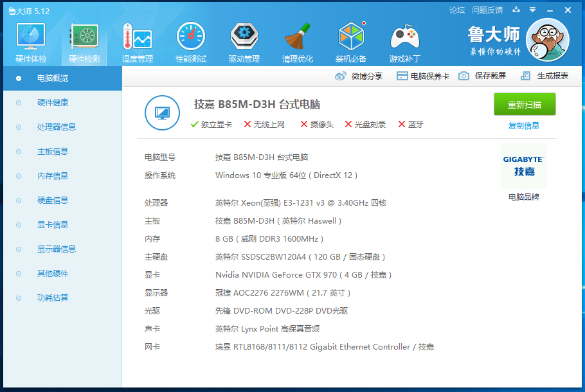Open 装机必备 cube icon
The height and width of the screenshot is (392, 585).
coord(351,36)
